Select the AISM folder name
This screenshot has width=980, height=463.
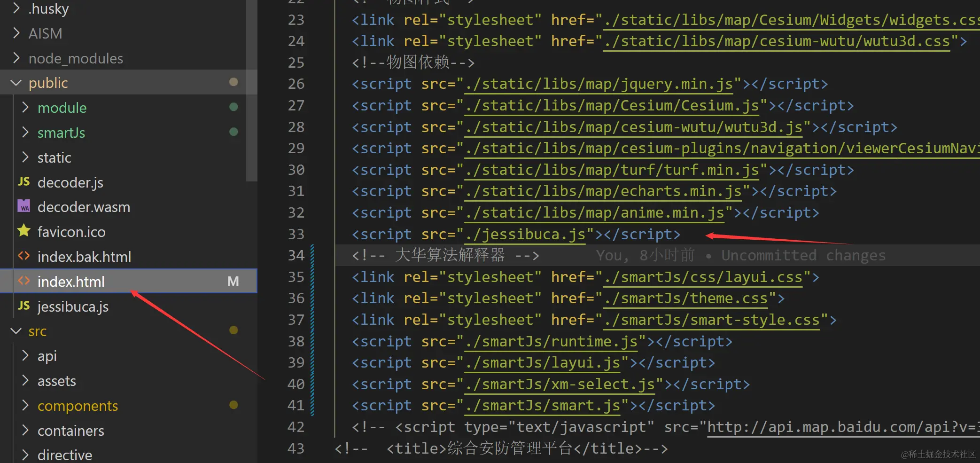[45, 33]
